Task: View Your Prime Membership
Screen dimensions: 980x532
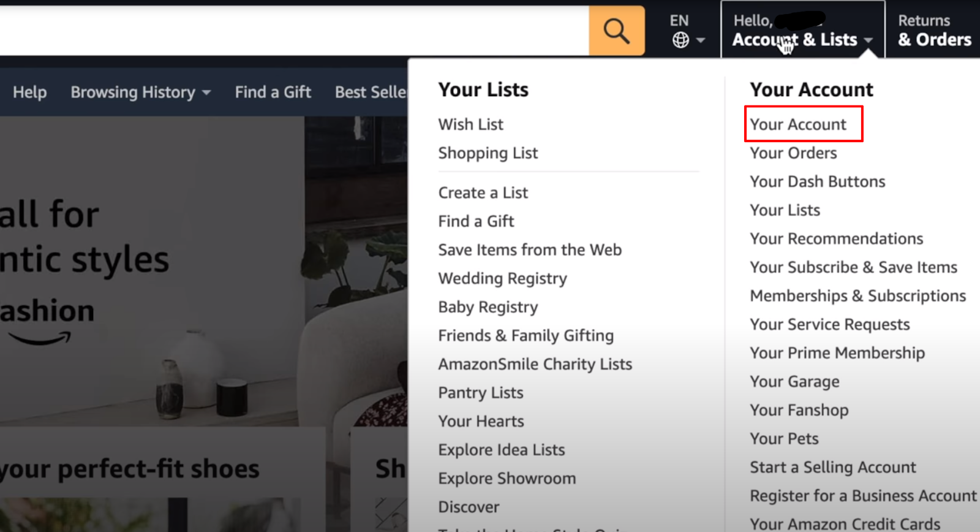Action: (837, 353)
